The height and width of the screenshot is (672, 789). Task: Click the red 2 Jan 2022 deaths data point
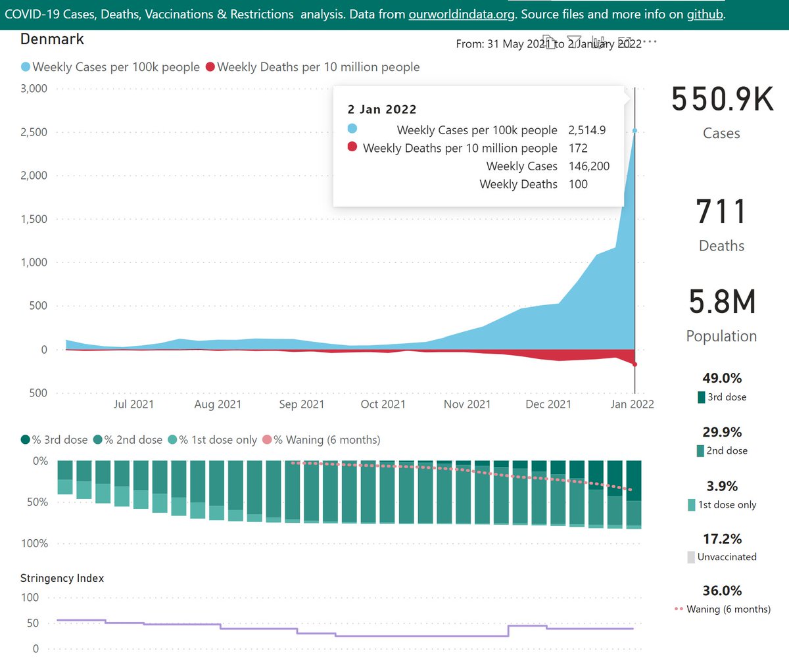[x=634, y=364]
